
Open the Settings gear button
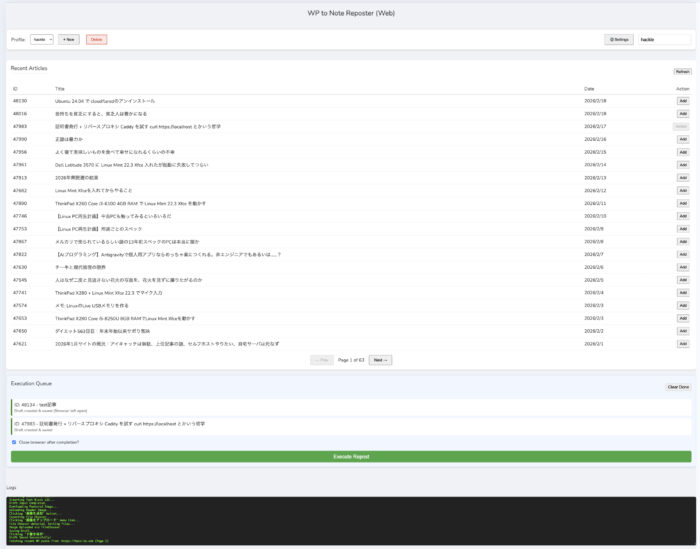point(619,39)
